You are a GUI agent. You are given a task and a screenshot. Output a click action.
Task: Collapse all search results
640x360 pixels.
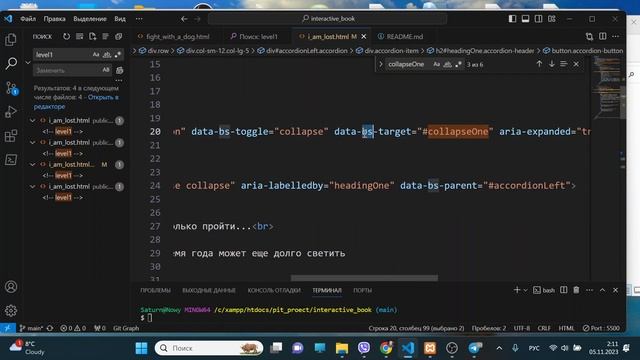tap(118, 36)
